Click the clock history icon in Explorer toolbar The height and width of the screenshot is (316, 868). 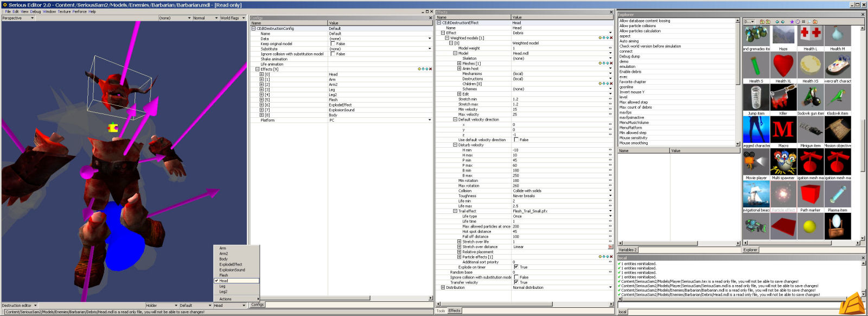[797, 22]
